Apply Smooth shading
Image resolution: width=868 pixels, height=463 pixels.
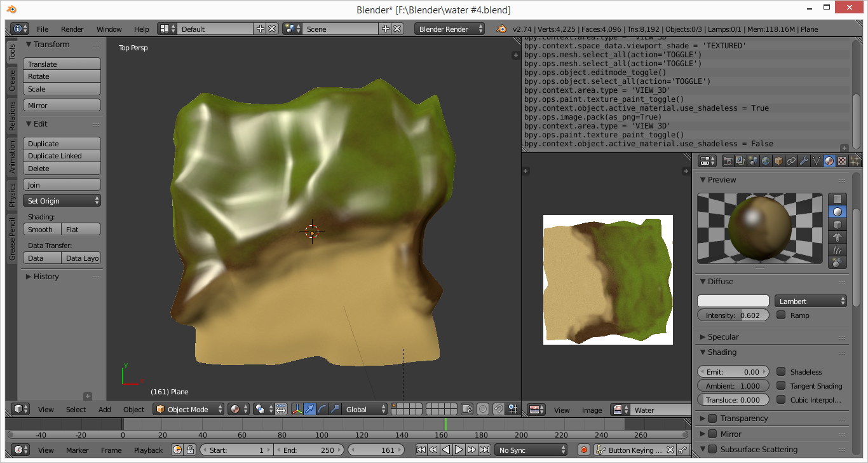point(41,229)
